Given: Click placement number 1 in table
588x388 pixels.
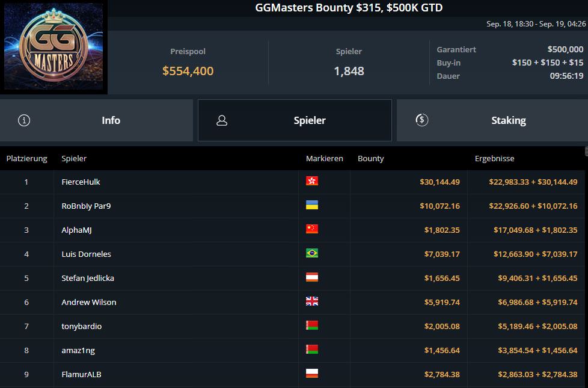Looking at the screenshot, I should (26, 182).
